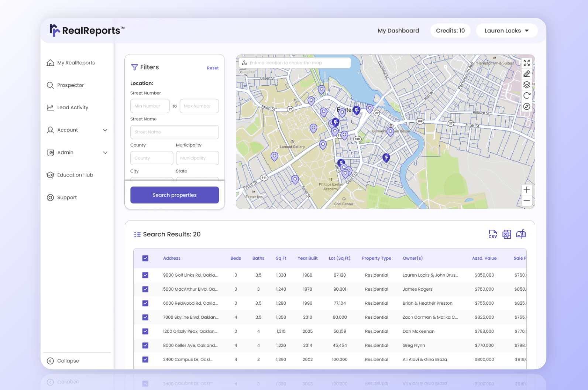This screenshot has width=588, height=390.
Task: Click the Search properties button
Action: pyautogui.click(x=174, y=195)
